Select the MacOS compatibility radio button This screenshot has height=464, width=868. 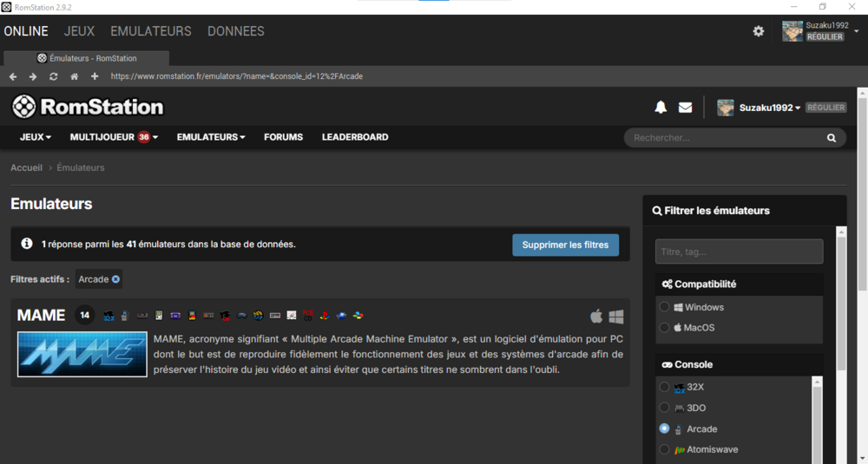click(664, 327)
